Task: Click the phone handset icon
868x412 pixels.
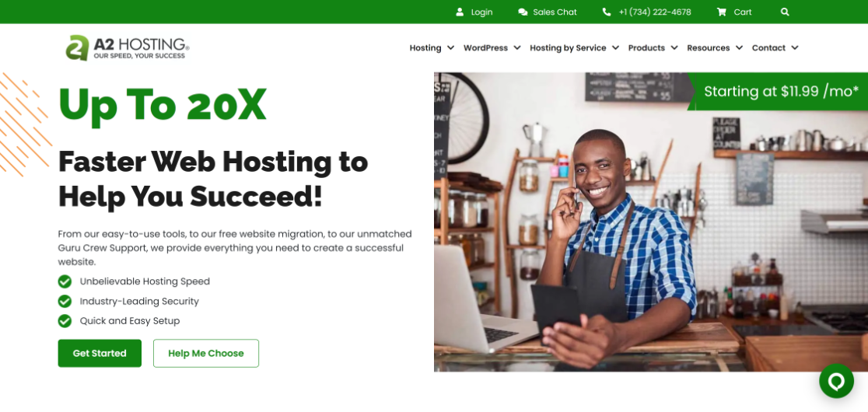Action: [607, 12]
